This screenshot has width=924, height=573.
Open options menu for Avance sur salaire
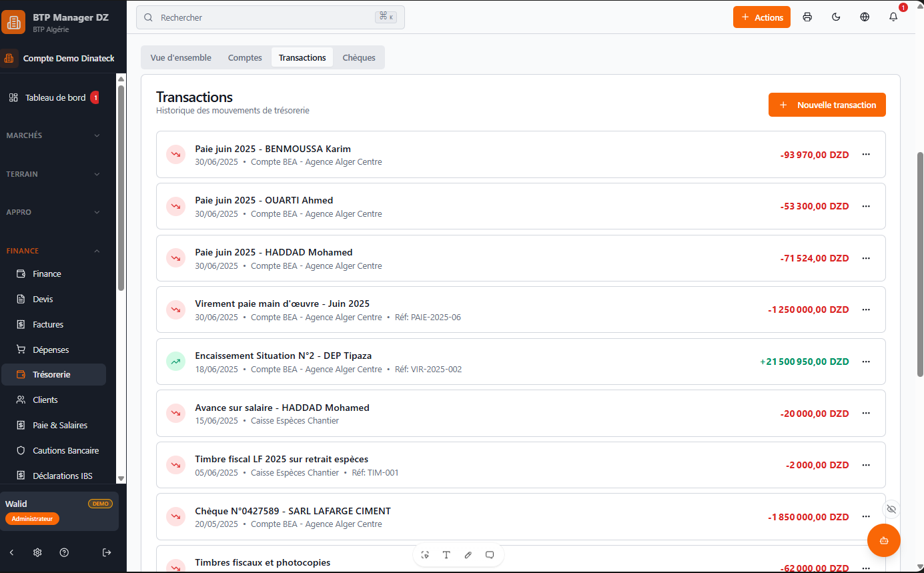point(866,414)
